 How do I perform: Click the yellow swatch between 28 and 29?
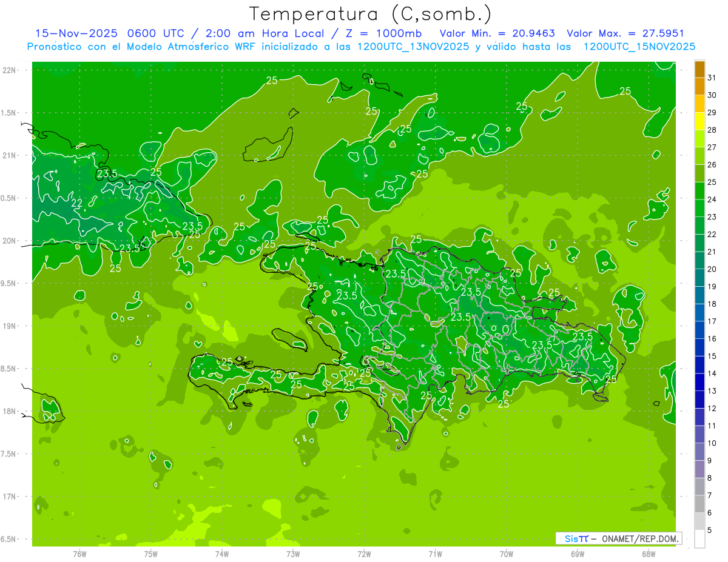(x=699, y=121)
